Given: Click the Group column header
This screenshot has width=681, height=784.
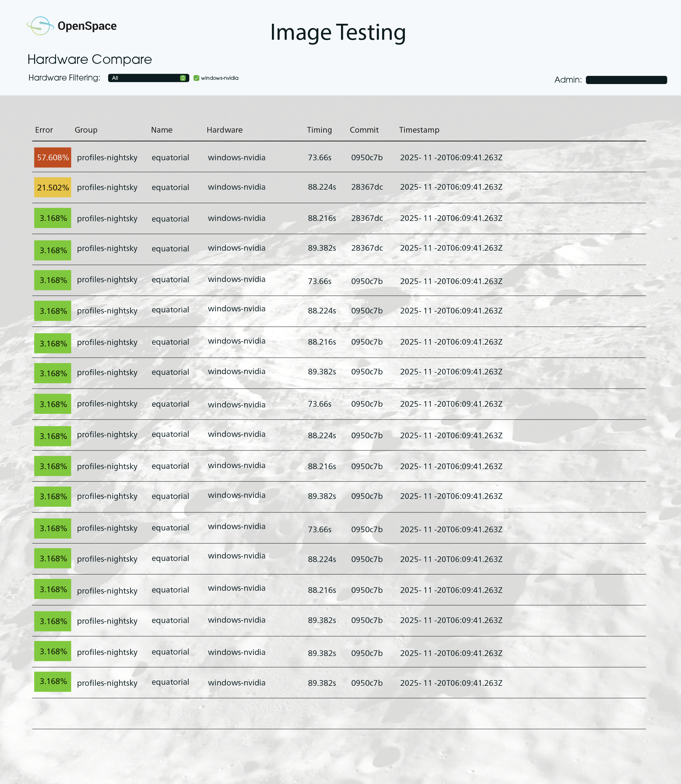Looking at the screenshot, I should pyautogui.click(x=86, y=130).
